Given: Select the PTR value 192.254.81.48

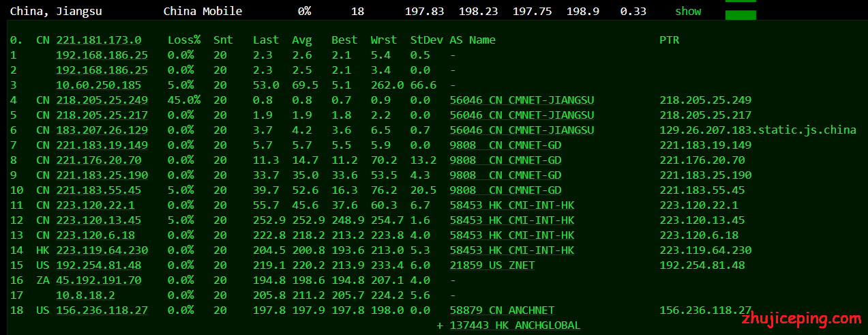Looking at the screenshot, I should pos(702,265).
